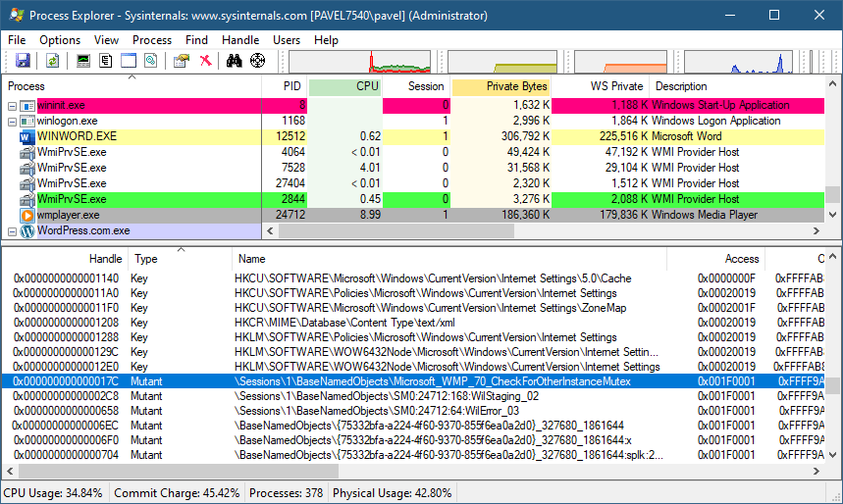
Task: Click the physical memory graph with orange fill
Action: point(620,62)
